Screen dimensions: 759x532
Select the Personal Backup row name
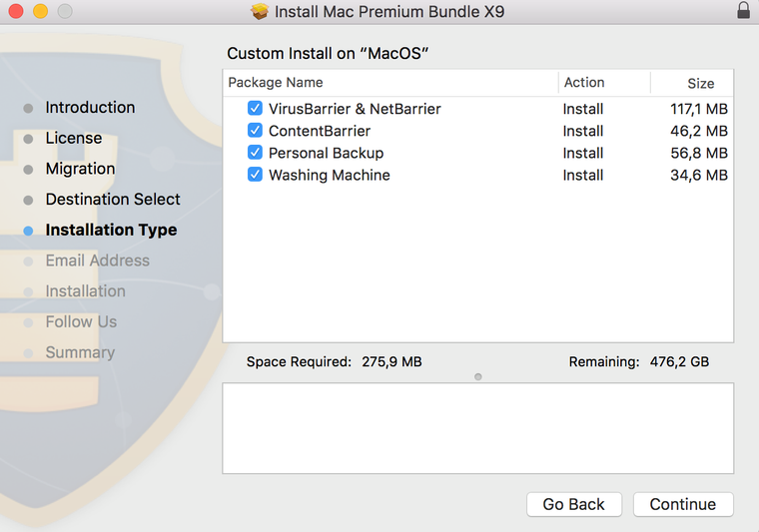(327, 154)
